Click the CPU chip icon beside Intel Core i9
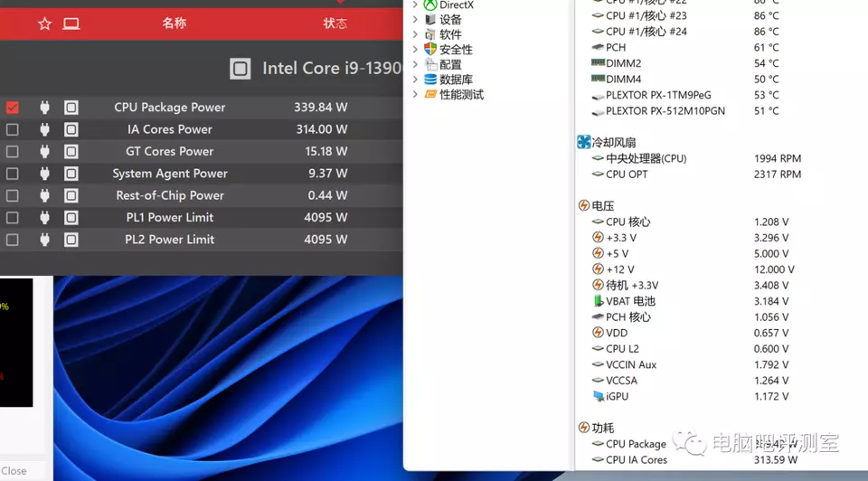This screenshot has width=868, height=481. pyautogui.click(x=241, y=69)
